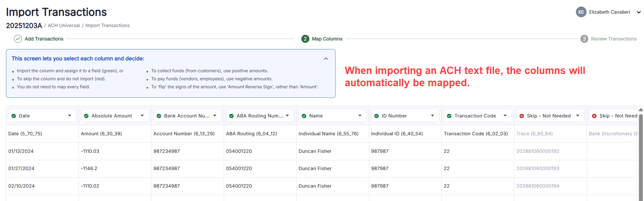This screenshot has width=644, height=201.
Task: Open the ID Number column dropdown
Action: (x=433, y=116)
